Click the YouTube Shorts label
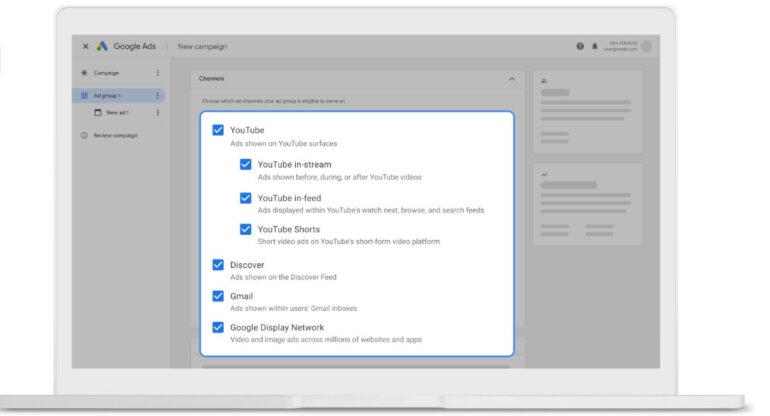Image resolution: width=770 pixels, height=416 pixels. [x=289, y=229]
